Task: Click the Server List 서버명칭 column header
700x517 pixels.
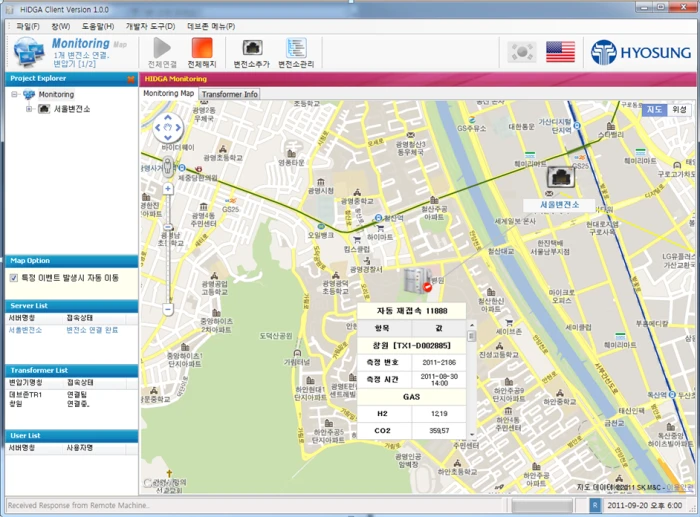Action: (35, 318)
